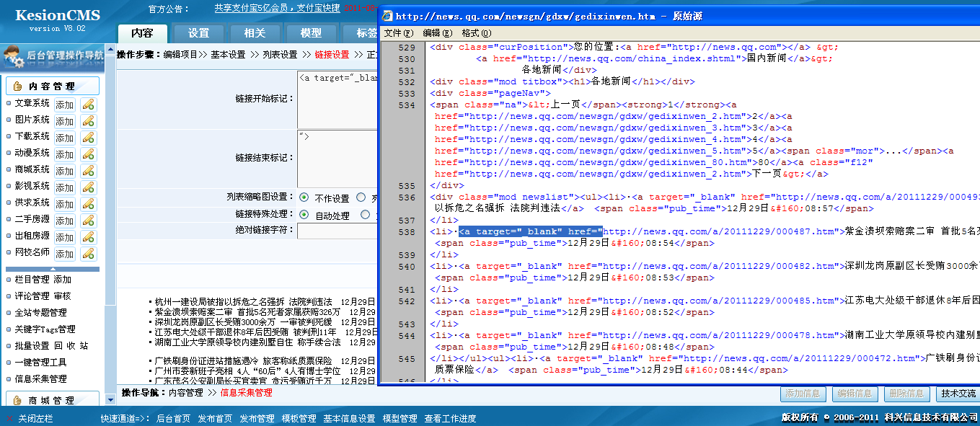Viewport: 980px width, 426px height.
Task: Click the 技术交流 button
Action: (x=958, y=394)
